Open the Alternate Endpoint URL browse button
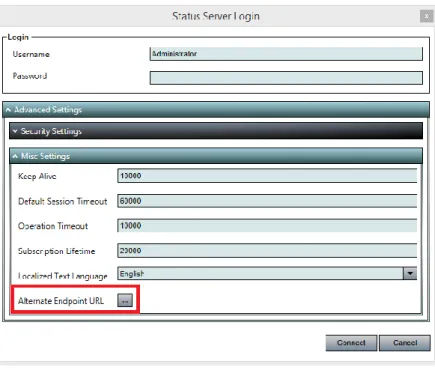 (x=125, y=300)
